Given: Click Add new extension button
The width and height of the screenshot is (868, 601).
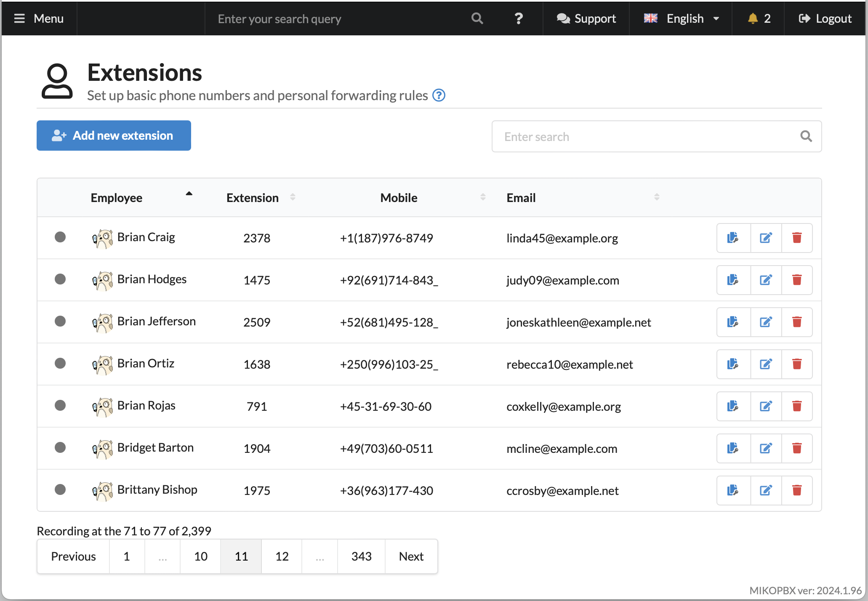Looking at the screenshot, I should pyautogui.click(x=114, y=136).
